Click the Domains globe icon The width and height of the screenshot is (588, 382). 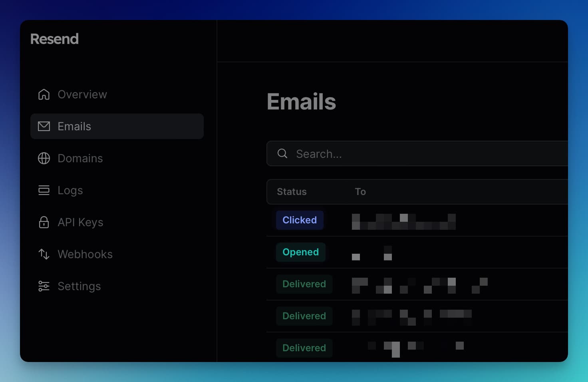tap(44, 158)
